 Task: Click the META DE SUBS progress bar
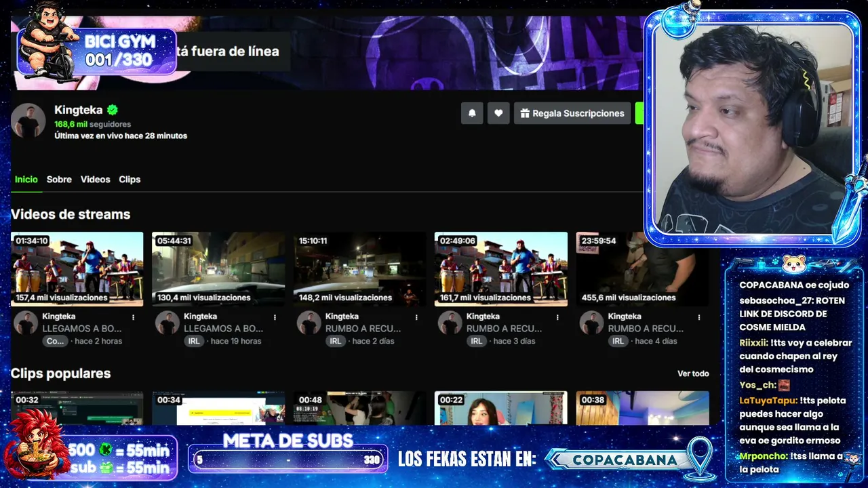click(x=288, y=460)
